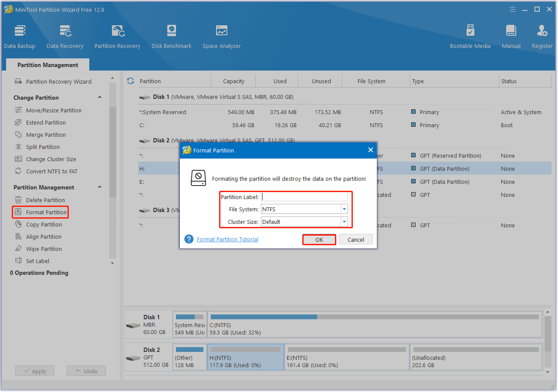Sort by the Capacity column header
This screenshot has width=558, height=392.
(233, 81)
